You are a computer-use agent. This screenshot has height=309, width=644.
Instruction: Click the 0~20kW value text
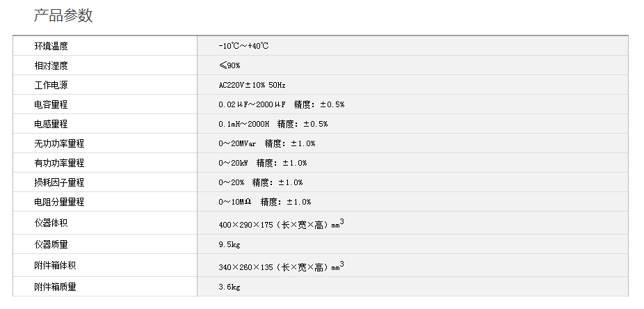(x=233, y=163)
